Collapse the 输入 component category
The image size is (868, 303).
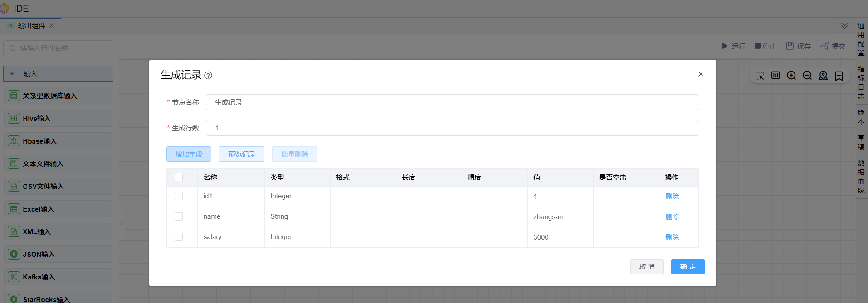(x=12, y=74)
